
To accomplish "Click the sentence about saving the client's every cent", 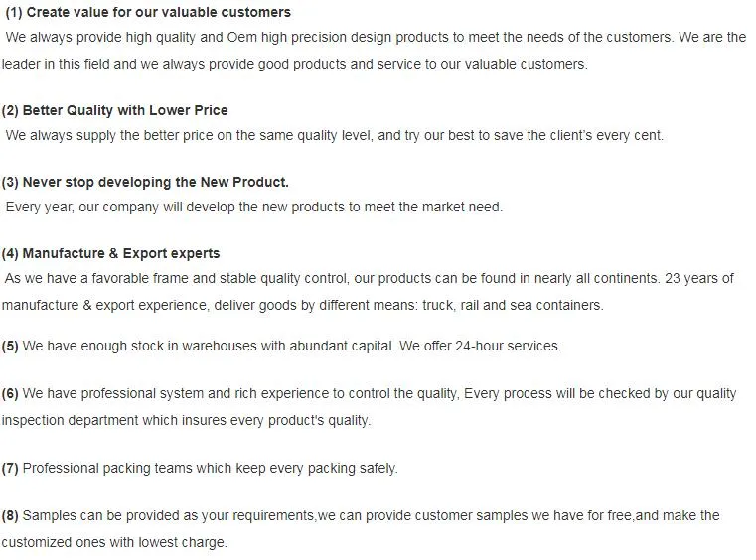I will pyautogui.click(x=335, y=135).
